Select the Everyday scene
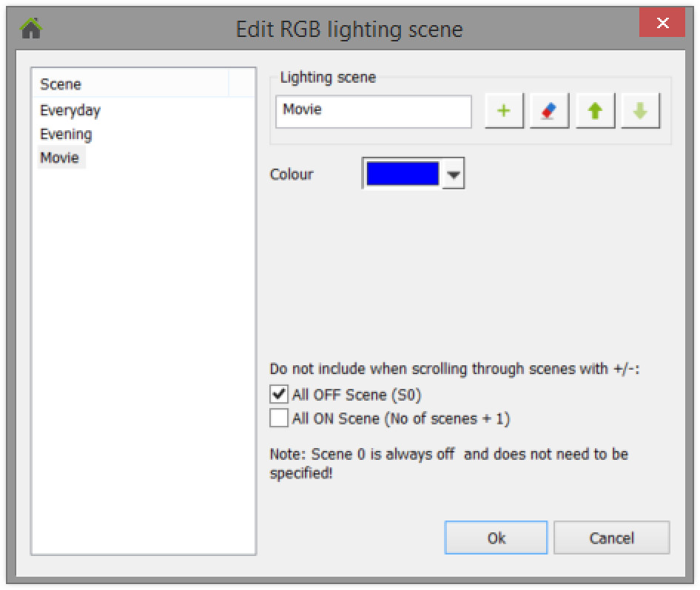 tap(70, 110)
